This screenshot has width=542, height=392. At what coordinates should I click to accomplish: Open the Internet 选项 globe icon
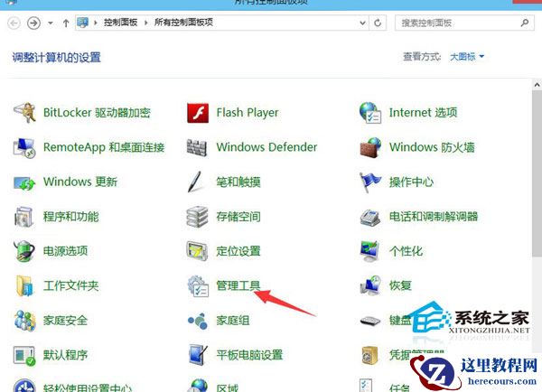[x=370, y=112]
